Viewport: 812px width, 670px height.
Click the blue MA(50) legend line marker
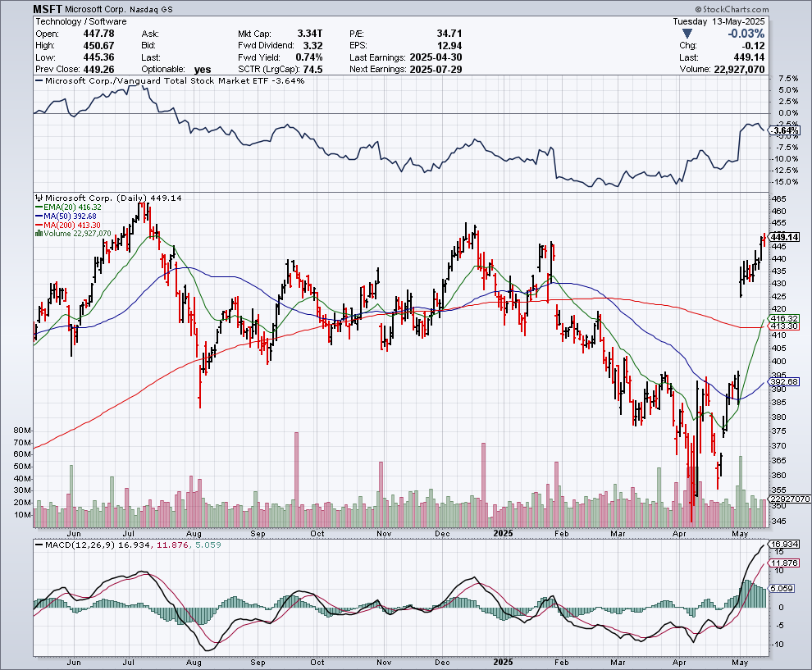39,216
